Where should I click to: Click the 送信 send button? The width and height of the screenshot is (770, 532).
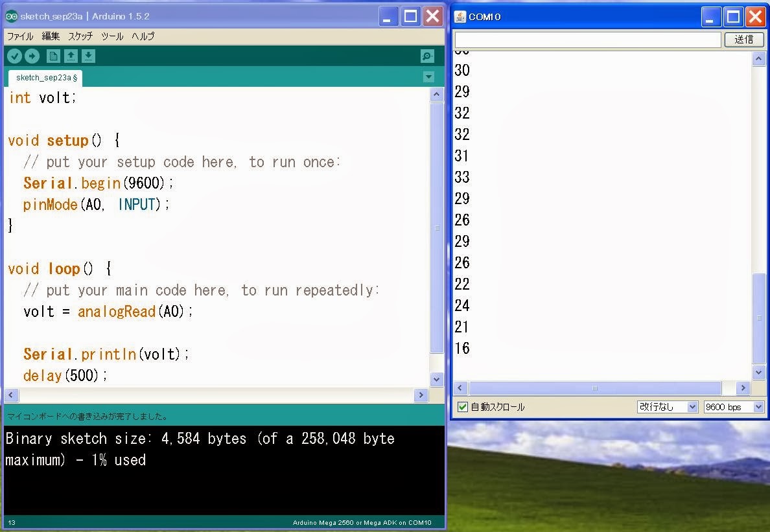click(x=744, y=40)
